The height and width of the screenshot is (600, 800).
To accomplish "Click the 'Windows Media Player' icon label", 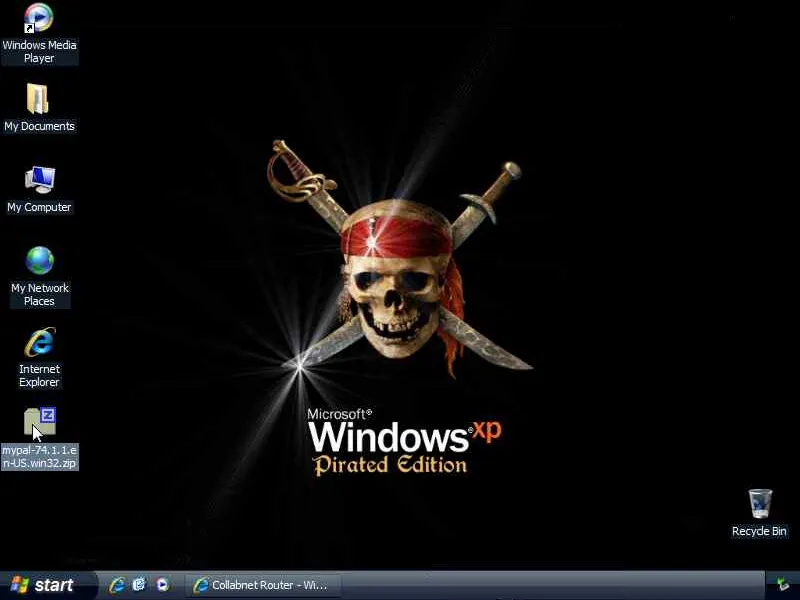I will [x=39, y=52].
